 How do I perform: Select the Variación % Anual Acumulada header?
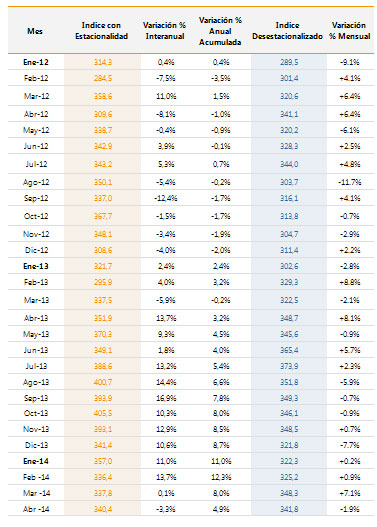pos(220,31)
